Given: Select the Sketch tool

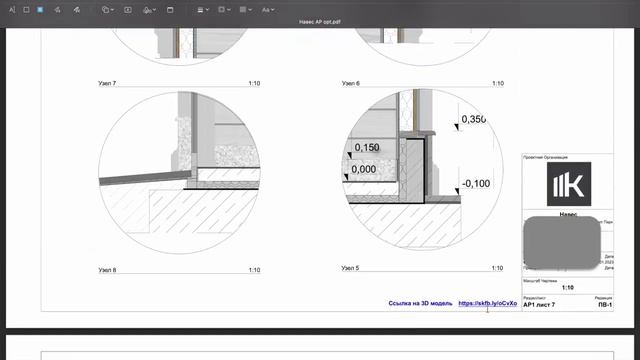Looking at the screenshot, I should click(x=57, y=10).
